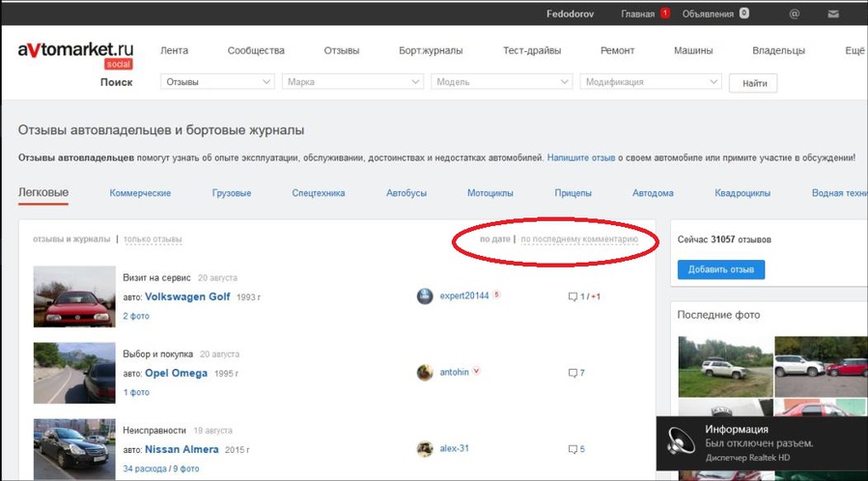Expand the Модель dropdown
Screen dimensions: 868x481
[501, 82]
